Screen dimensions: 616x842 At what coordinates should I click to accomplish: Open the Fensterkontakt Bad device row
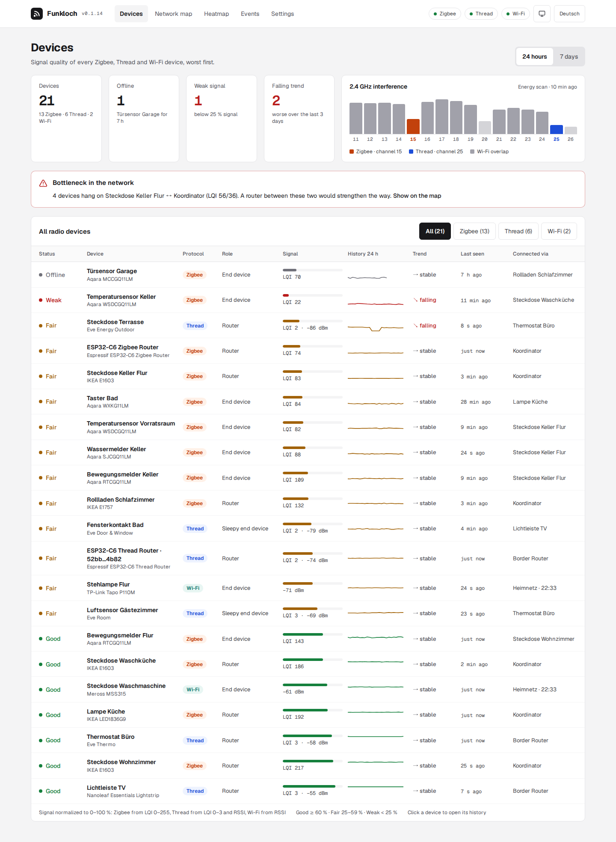click(x=308, y=529)
